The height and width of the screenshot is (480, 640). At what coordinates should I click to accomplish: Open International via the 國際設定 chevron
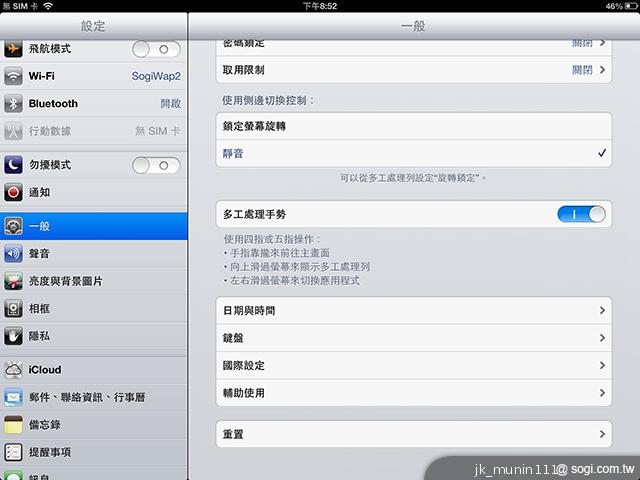tap(602, 365)
